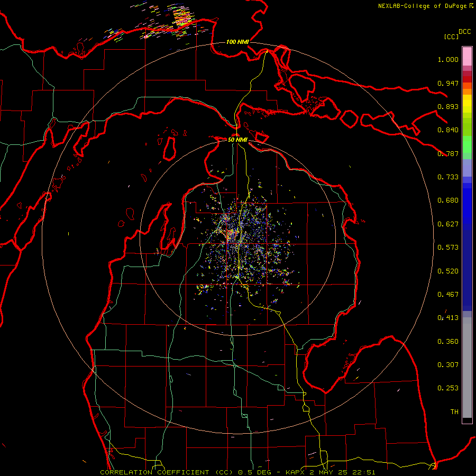The width and height of the screenshot is (476, 476).
Task: Click the 0.947 scale value
Action: tap(448, 83)
